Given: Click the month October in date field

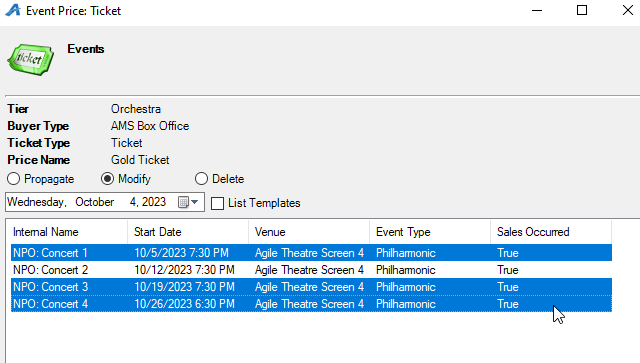Looking at the screenshot, I should (x=95, y=202).
